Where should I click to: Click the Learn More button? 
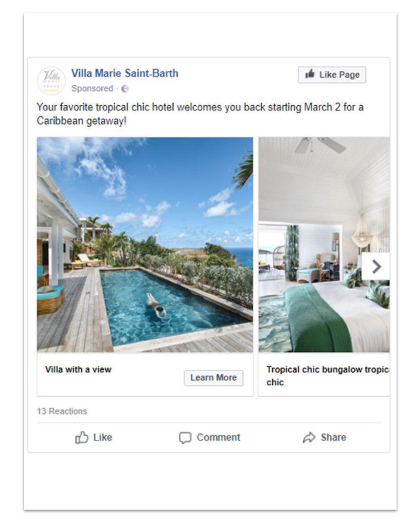tap(214, 378)
